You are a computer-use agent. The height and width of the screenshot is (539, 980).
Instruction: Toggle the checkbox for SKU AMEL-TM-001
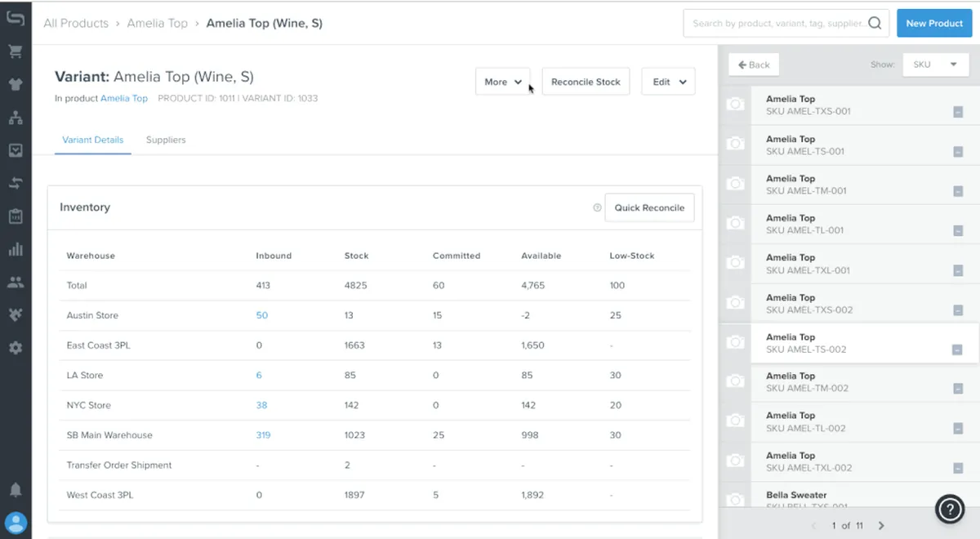click(958, 191)
